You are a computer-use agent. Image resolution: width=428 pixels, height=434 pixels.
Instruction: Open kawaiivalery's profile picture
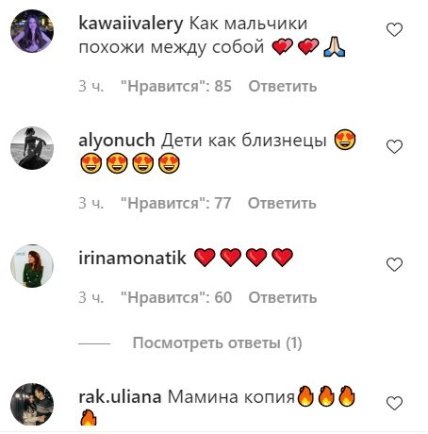(x=32, y=31)
